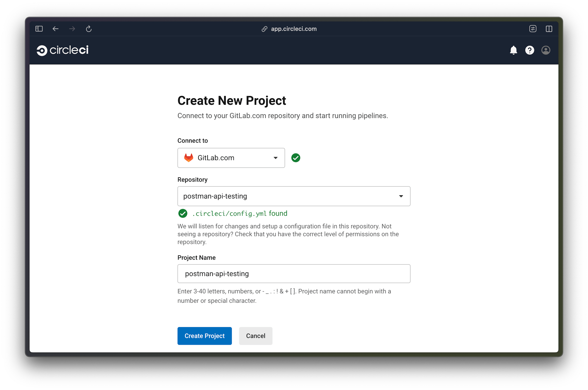
Task: Open help using the question mark icon
Action: pyautogui.click(x=529, y=50)
